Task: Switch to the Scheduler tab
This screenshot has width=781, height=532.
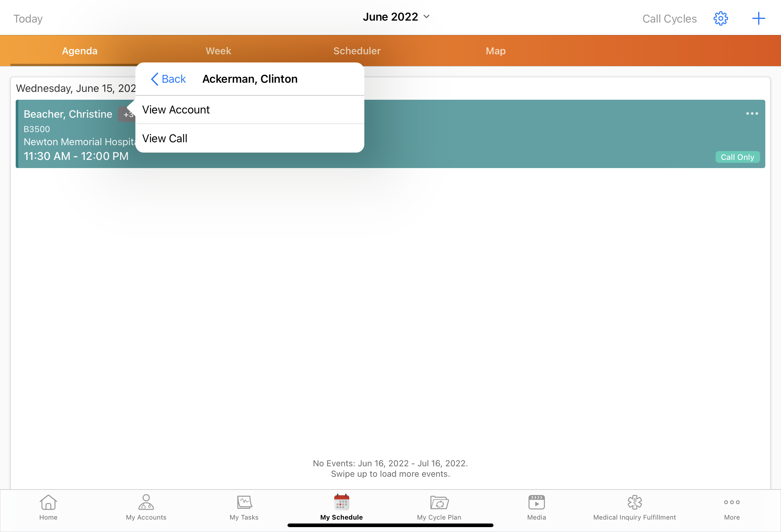Action: click(357, 51)
